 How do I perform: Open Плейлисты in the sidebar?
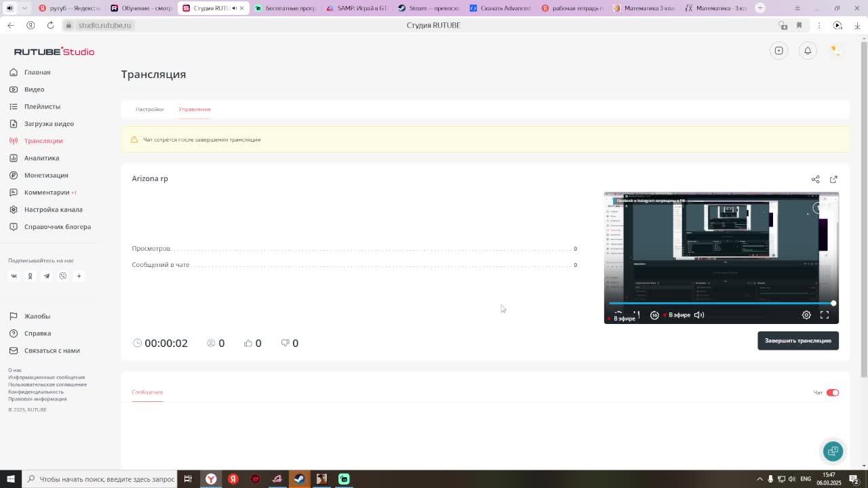coord(42,106)
